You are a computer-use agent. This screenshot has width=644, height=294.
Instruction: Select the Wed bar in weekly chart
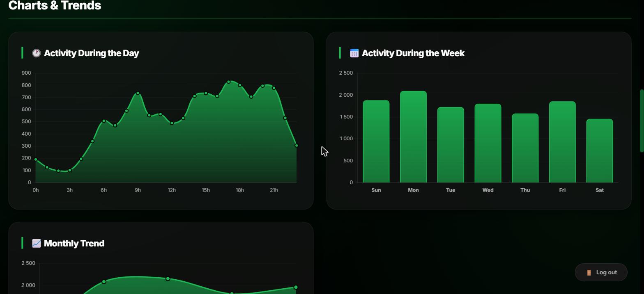tap(488, 143)
